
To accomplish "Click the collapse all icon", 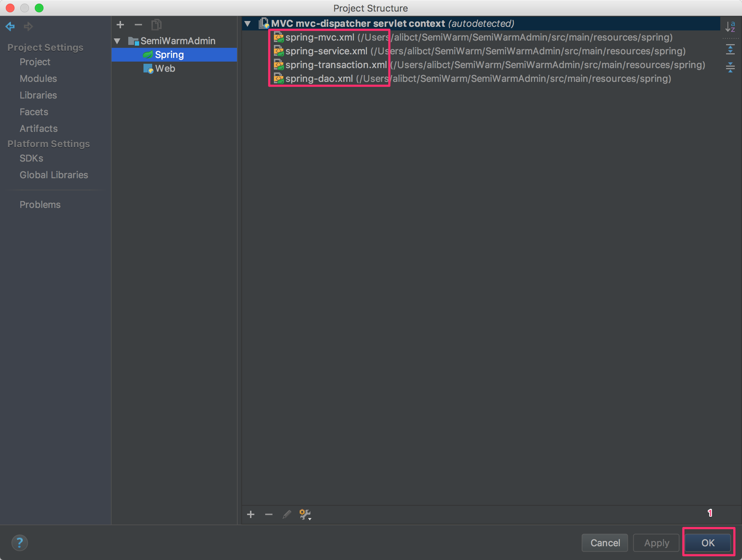I will (730, 67).
